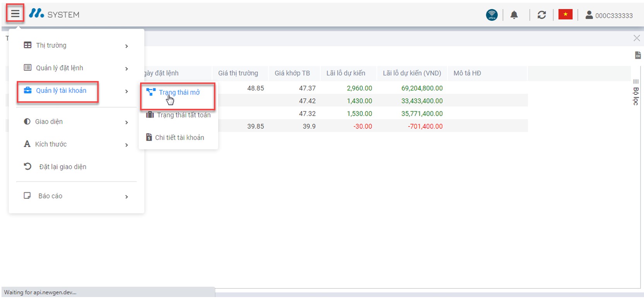Open Chi tiết tài khoản option
The height and width of the screenshot is (299, 644).
pyautogui.click(x=179, y=138)
